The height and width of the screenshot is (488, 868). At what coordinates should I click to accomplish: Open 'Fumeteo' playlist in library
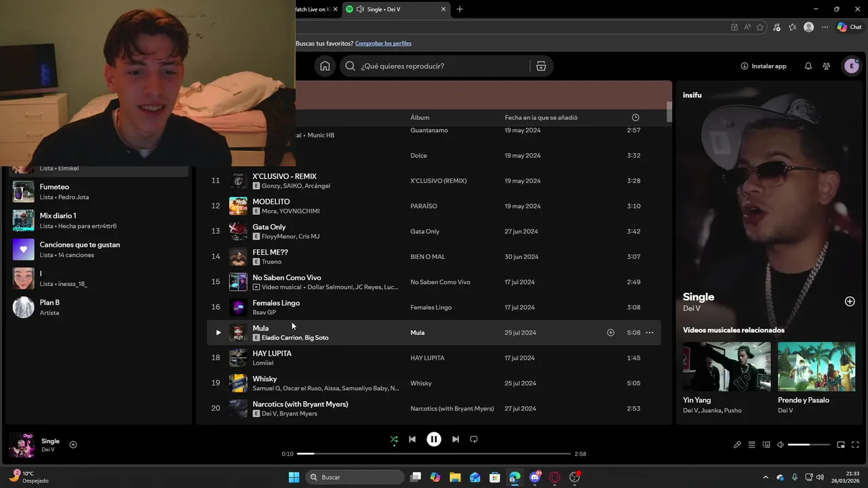(x=99, y=192)
